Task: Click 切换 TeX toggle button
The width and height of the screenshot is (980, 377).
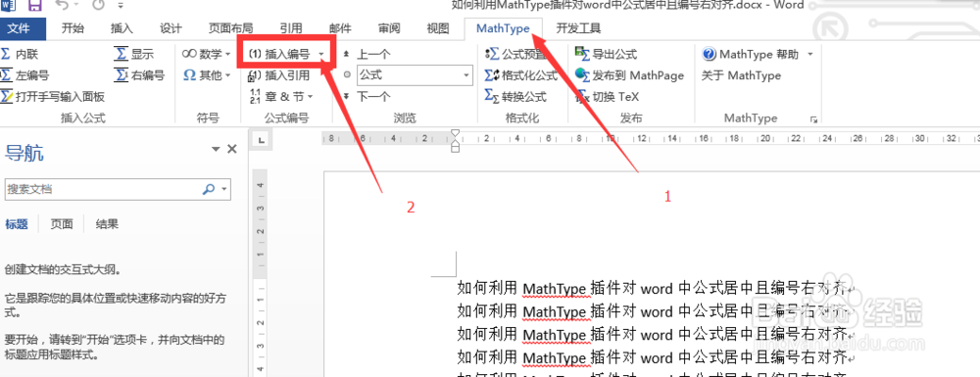Action: click(607, 97)
